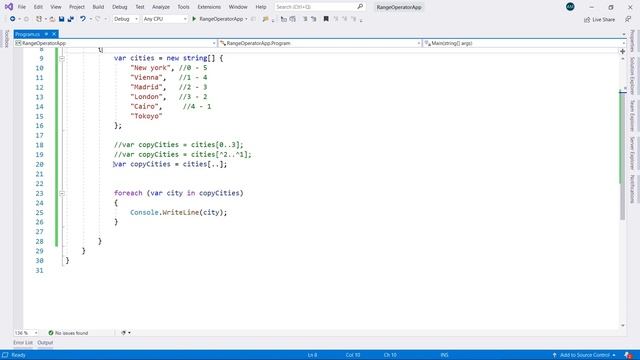
Task: Click Add to Source Control
Action: point(584,355)
